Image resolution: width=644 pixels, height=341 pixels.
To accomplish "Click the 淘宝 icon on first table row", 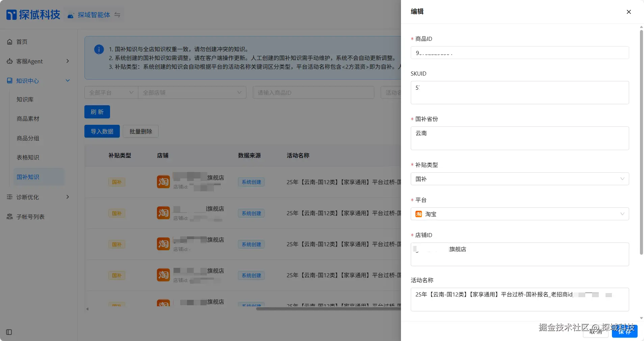I will [x=163, y=182].
